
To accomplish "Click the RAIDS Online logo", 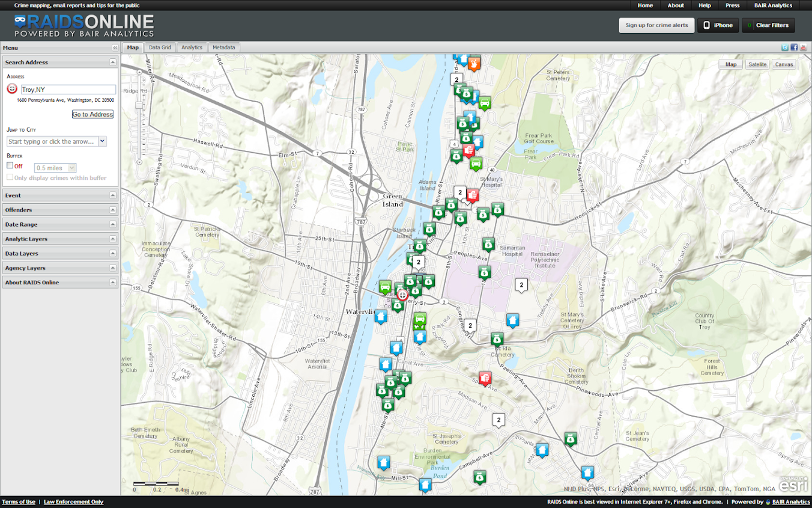I will [84, 26].
